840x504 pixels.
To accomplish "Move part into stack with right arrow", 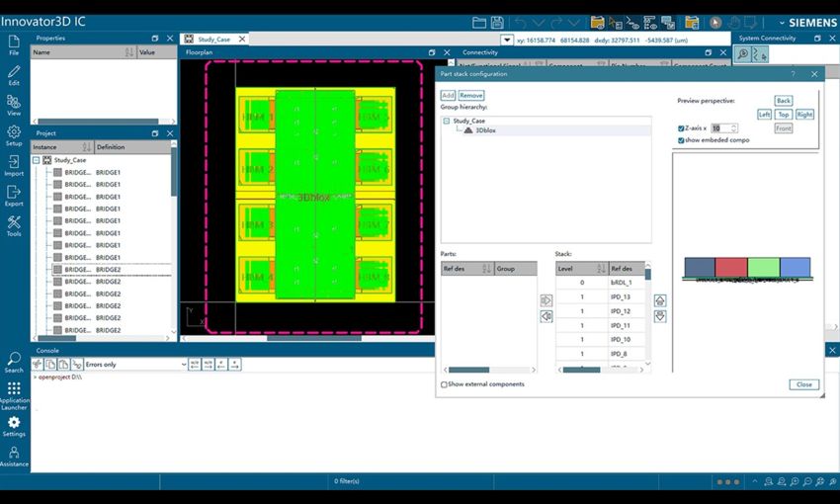I will pos(546,300).
